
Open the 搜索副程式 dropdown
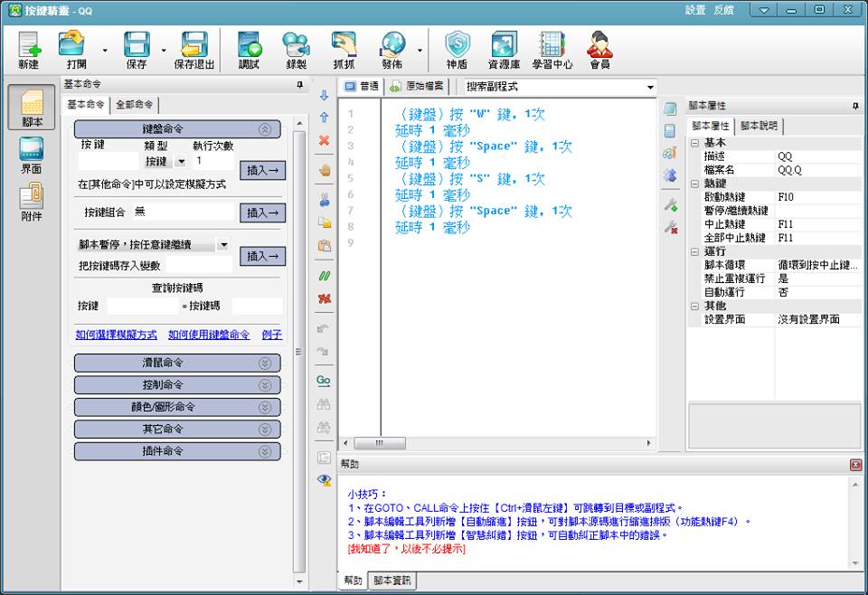pos(650,87)
